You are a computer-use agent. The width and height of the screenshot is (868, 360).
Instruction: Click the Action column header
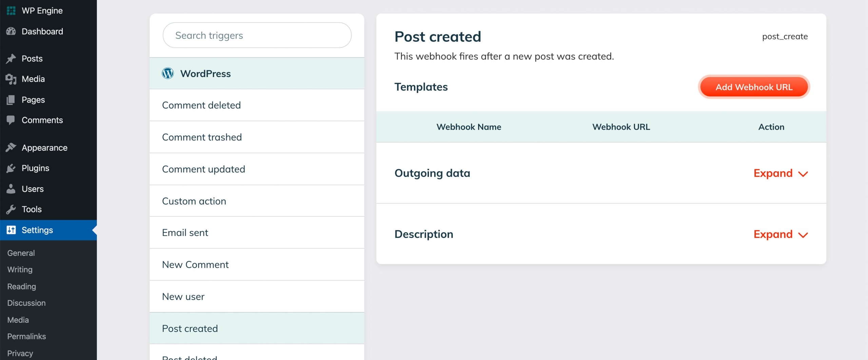(771, 127)
